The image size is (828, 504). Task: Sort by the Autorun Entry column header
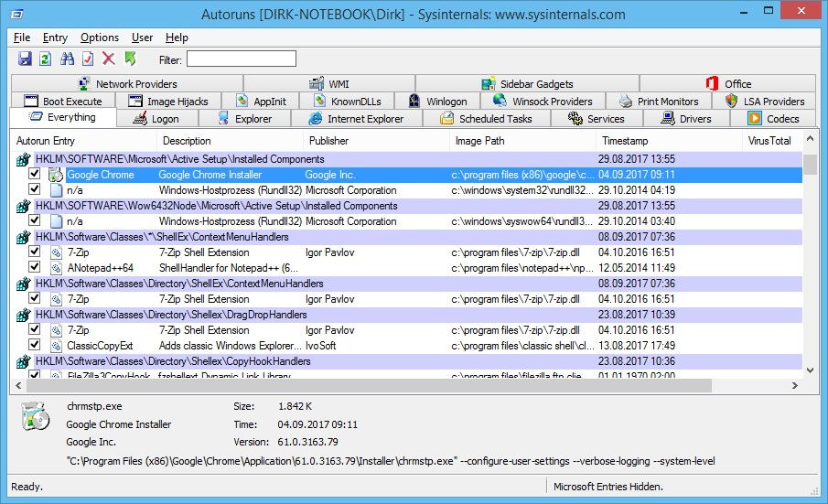[x=83, y=141]
